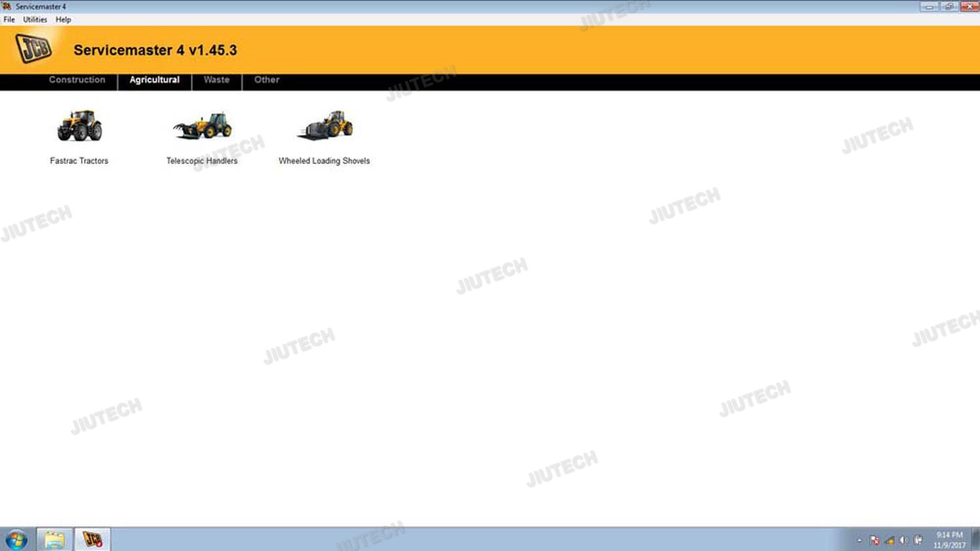Click the volume speaker tray icon
This screenshot has width=980, height=551.
pyautogui.click(x=904, y=541)
